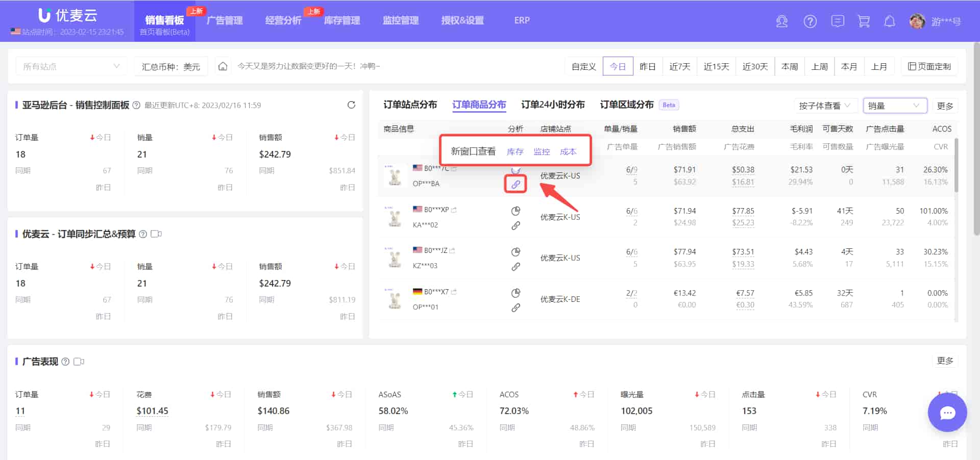980x460 pixels.
Task: Click the home icon beside currency selector
Action: pos(223,66)
